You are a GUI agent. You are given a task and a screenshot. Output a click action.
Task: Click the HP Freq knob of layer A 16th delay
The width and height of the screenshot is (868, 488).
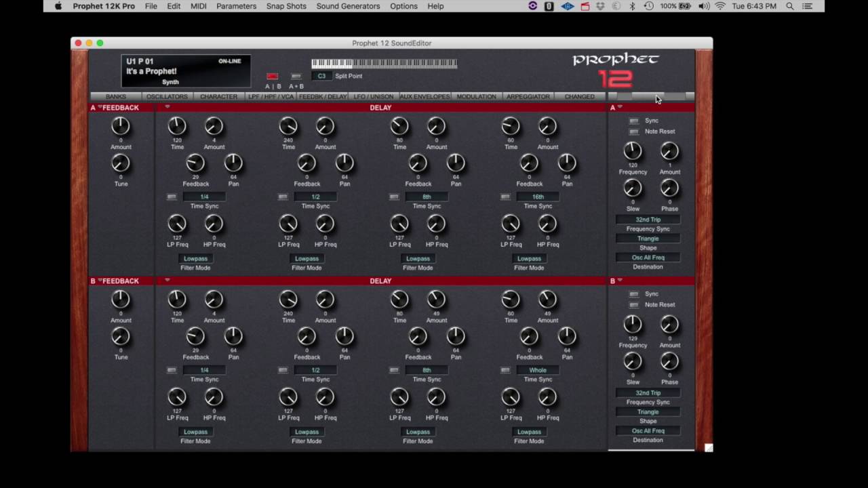[x=547, y=224]
